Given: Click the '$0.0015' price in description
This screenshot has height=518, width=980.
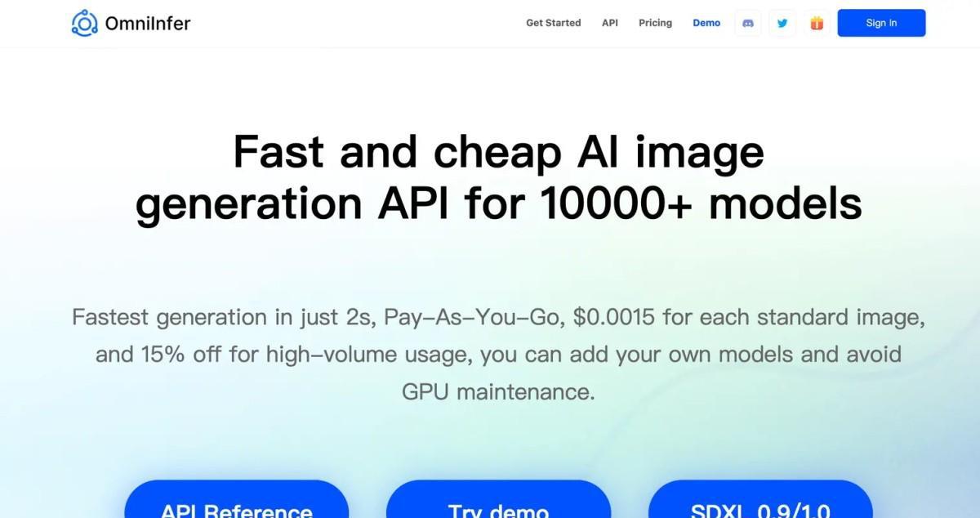Looking at the screenshot, I should click(x=613, y=317).
